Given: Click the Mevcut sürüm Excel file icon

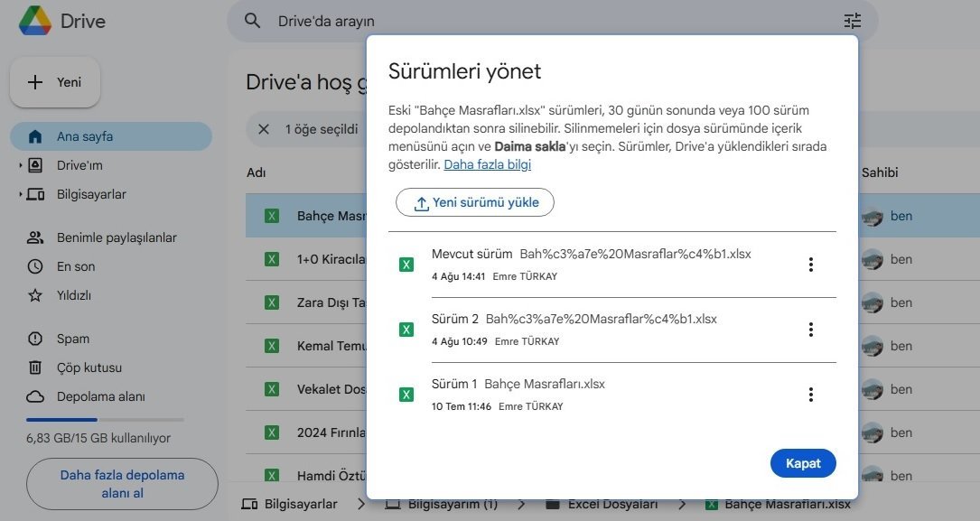Looking at the screenshot, I should pos(406,265).
